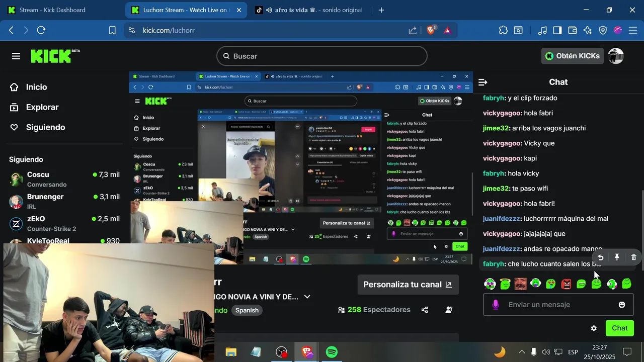Insert the halo angel emote
644x362 pixels.
tap(505, 284)
